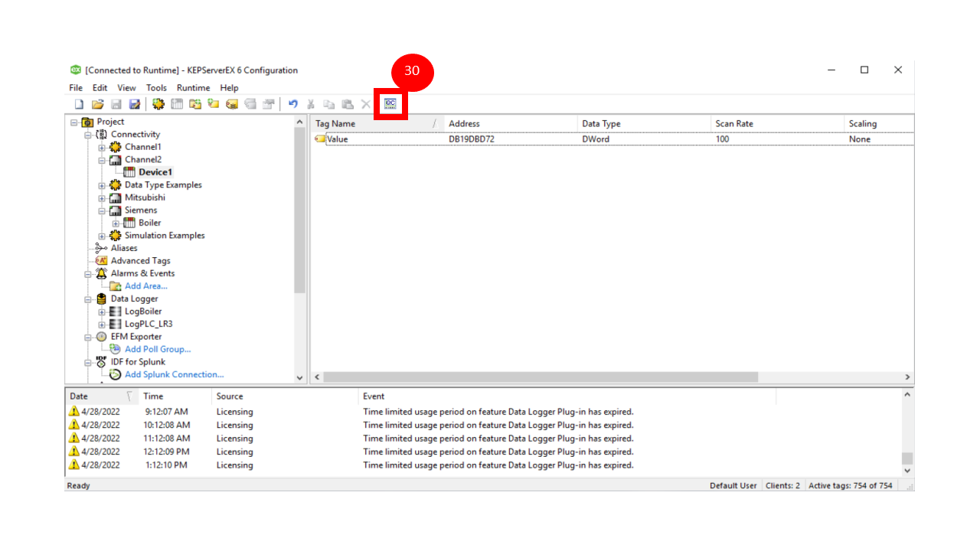
Task: Click the Open Project folder icon
Action: tap(98, 104)
